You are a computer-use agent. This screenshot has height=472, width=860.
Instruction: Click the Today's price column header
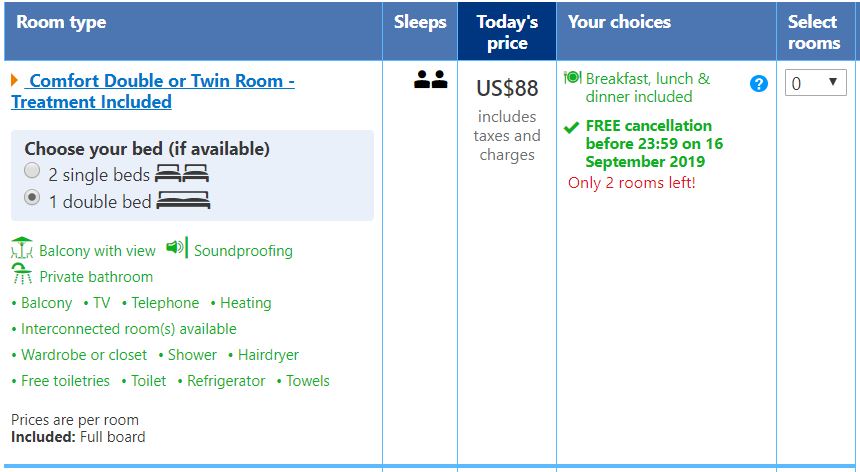point(507,32)
